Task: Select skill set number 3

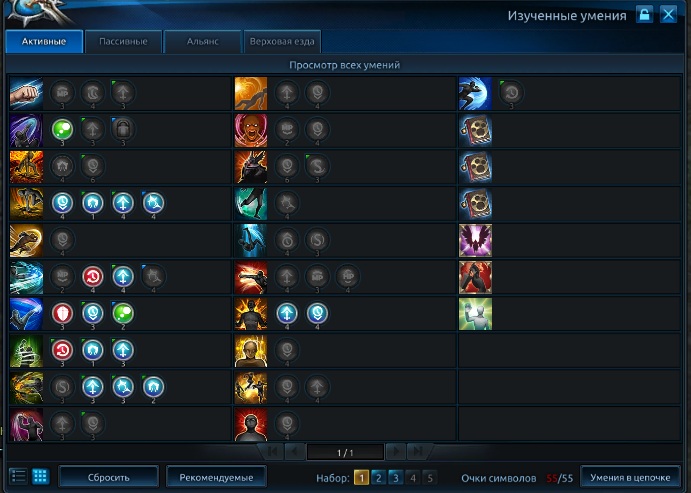Action: pos(396,478)
